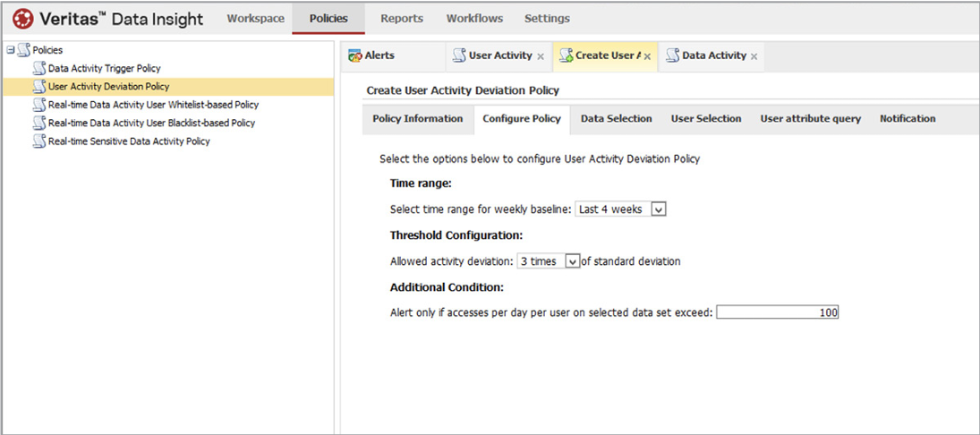
Task: Open the Workspace menu
Action: coord(256,19)
